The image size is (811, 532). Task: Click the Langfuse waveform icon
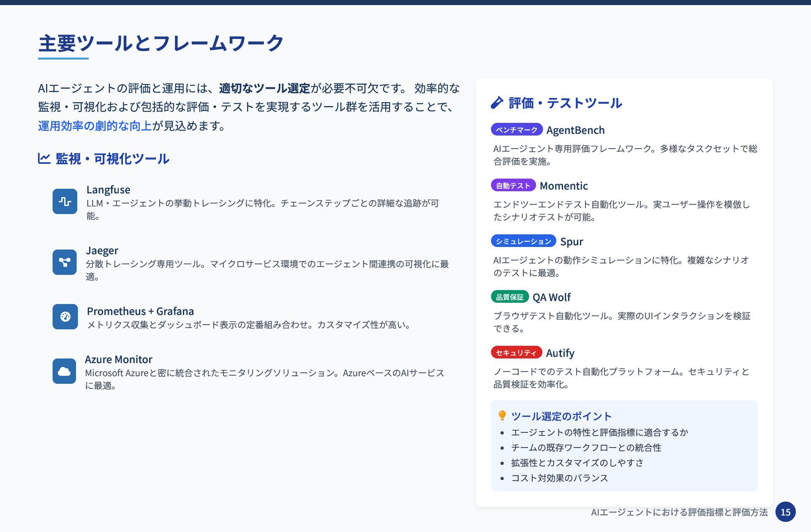(65, 201)
